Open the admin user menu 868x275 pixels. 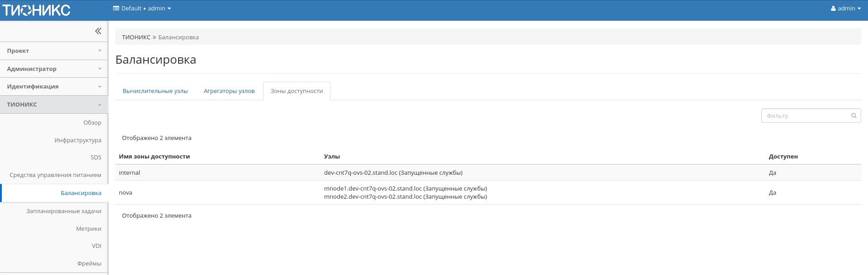845,9
